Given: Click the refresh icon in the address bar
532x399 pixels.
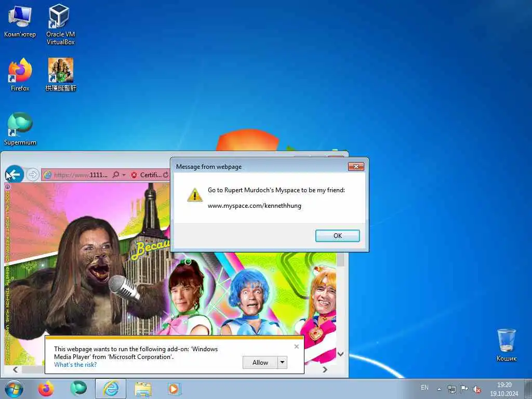Looking at the screenshot, I should coord(166,175).
